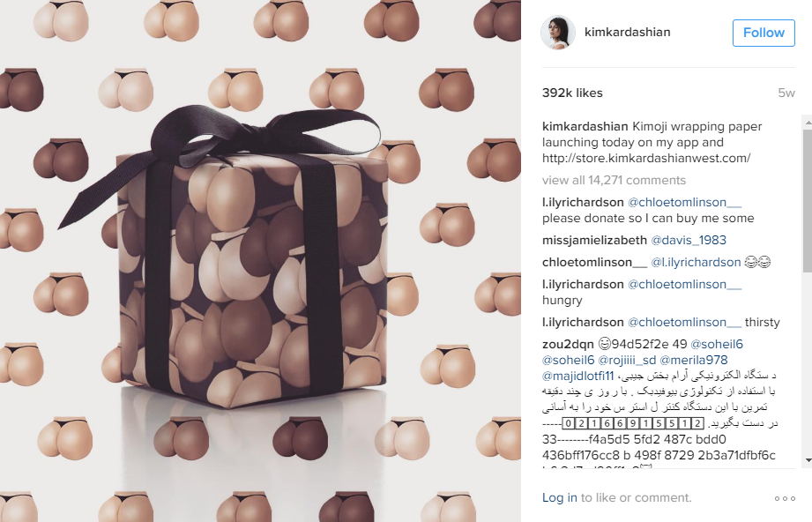Viewport: 812px width, 522px height.
Task: Click the comments scrollbar down arrow
Action: 808,460
